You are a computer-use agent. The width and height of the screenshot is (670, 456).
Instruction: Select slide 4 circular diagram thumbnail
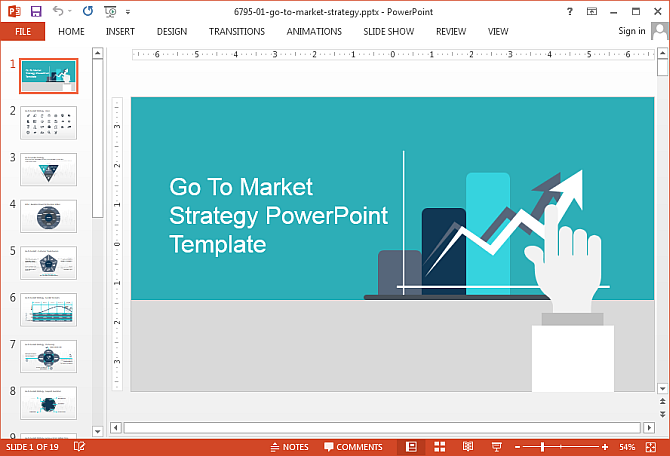coord(49,216)
